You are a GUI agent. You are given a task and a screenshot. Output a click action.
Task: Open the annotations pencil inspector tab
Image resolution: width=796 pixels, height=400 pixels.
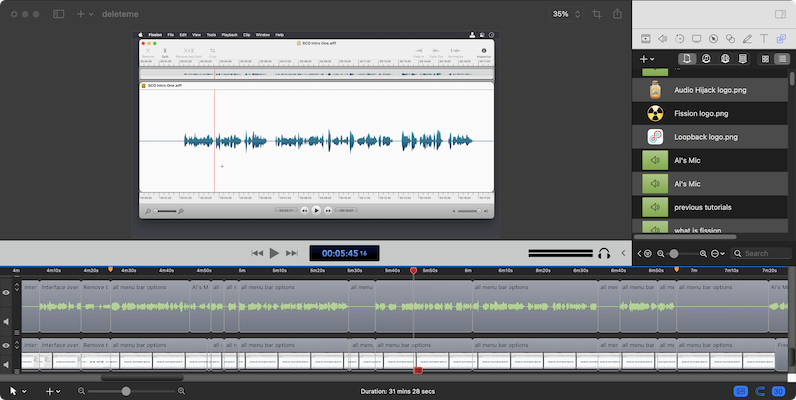(745, 39)
